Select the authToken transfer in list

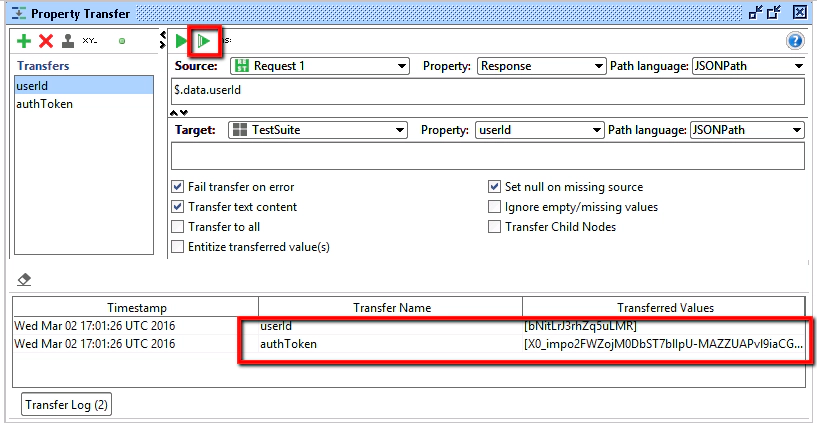tap(84, 104)
